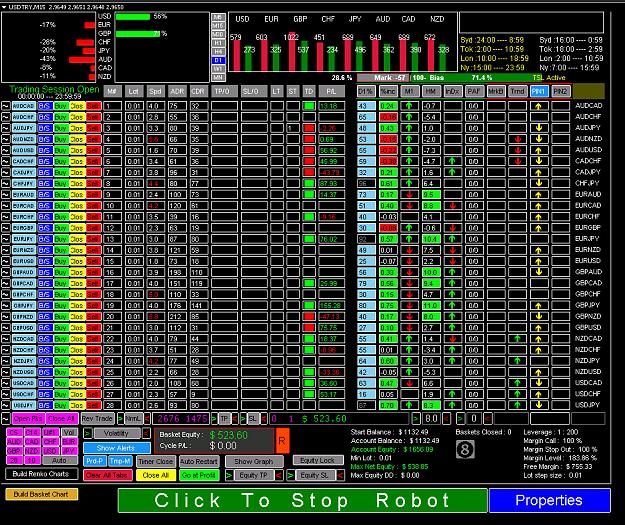This screenshot has height=525, width=625.
Task: Select the H4 timeframe tab
Action: click(x=218, y=52)
